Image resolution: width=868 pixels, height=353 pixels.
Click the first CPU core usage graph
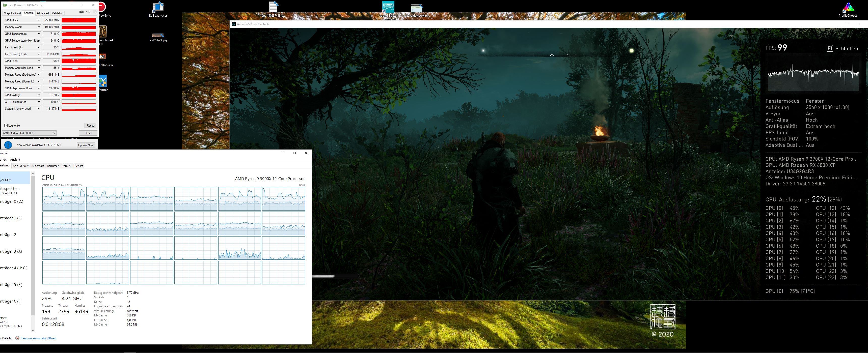pos(64,199)
